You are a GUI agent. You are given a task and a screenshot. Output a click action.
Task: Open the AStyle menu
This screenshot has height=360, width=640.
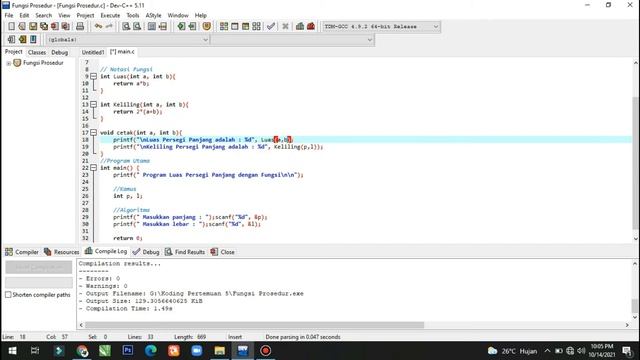153,16
